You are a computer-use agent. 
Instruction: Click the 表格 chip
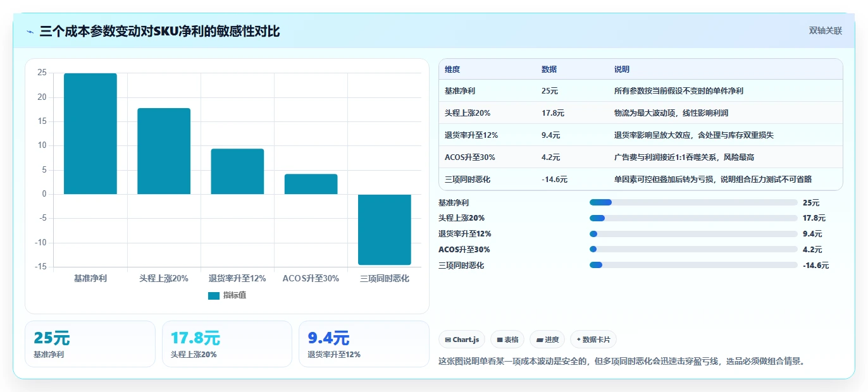click(507, 340)
